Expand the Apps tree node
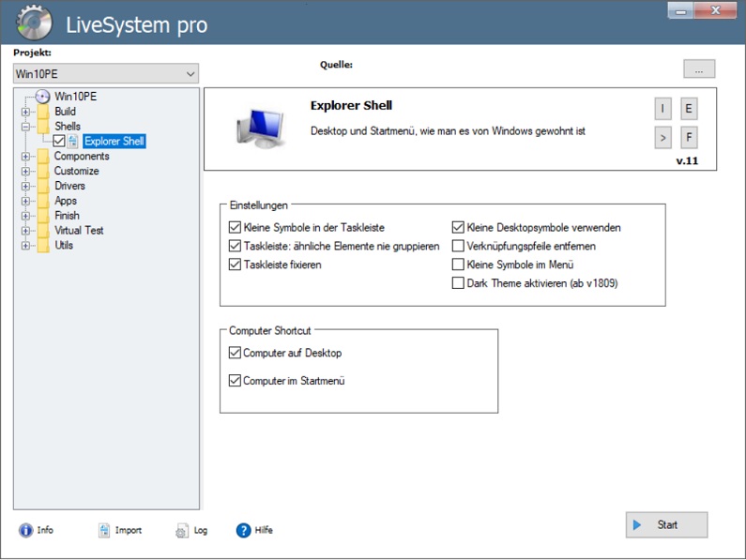This screenshot has height=560, width=746. click(25, 201)
